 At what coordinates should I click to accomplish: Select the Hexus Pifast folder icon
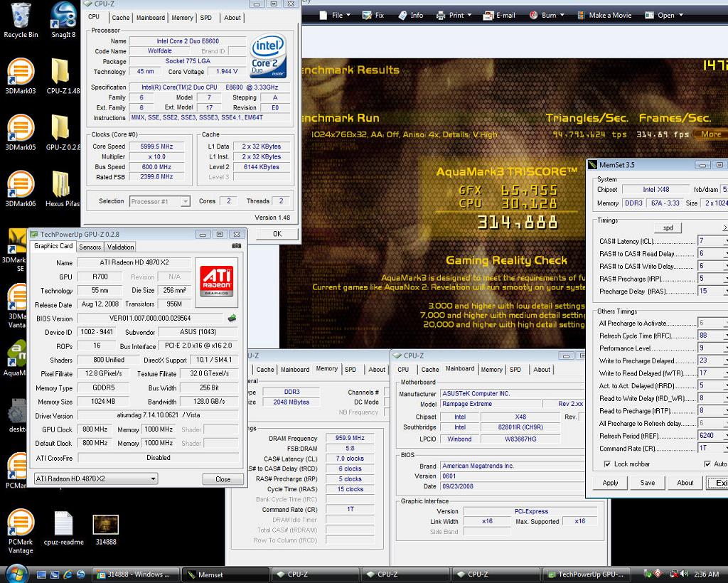63,188
